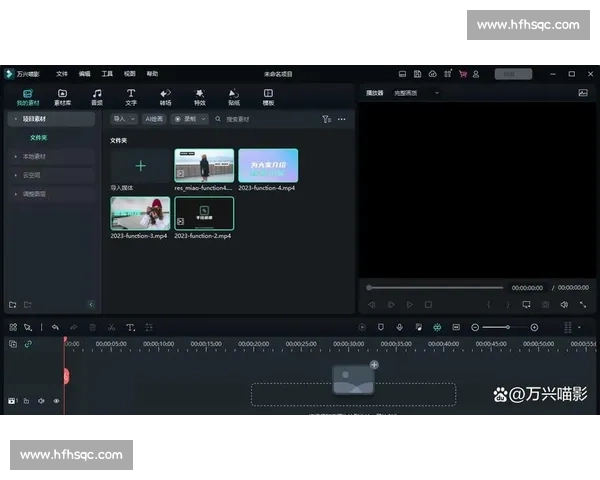600x480 pixels.
Task: Open the user account icon
Action: [476, 74]
